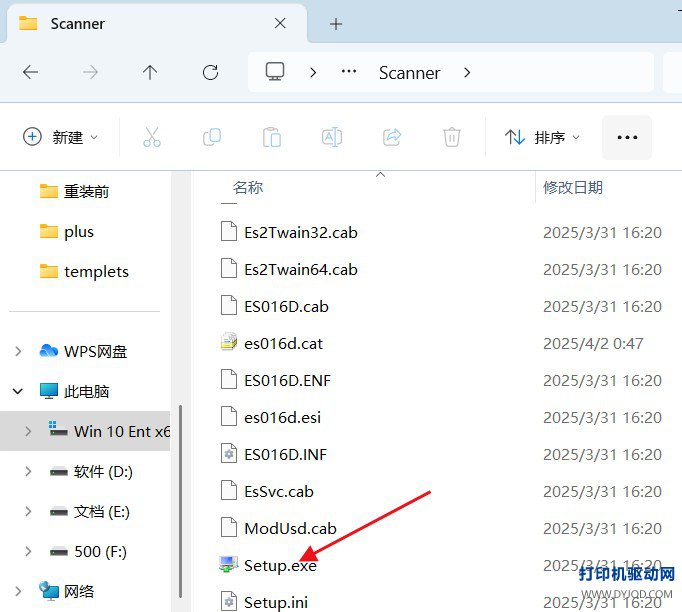Select file EsSvc.cab
The width and height of the screenshot is (682, 612).
279,491
